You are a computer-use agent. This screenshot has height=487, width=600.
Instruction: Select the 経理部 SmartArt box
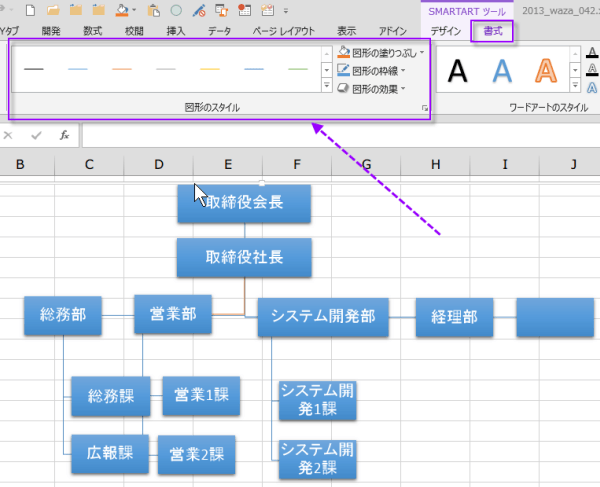point(455,317)
